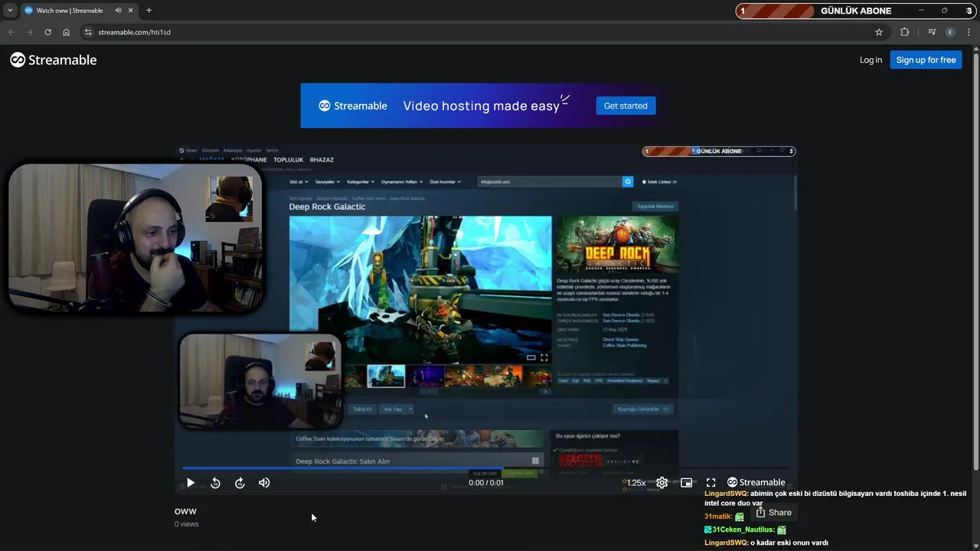Click the page vertical scrollbar thumb
Image resolution: width=980 pixels, height=551 pixels.
pyautogui.click(x=975, y=260)
